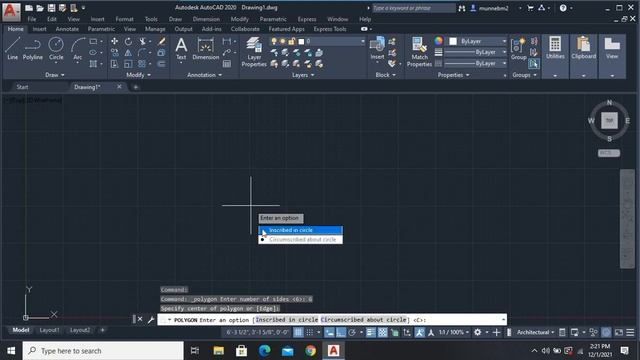Open the Dimension menu
Image resolution: width=640 pixels, height=360 pixels.
click(206, 19)
